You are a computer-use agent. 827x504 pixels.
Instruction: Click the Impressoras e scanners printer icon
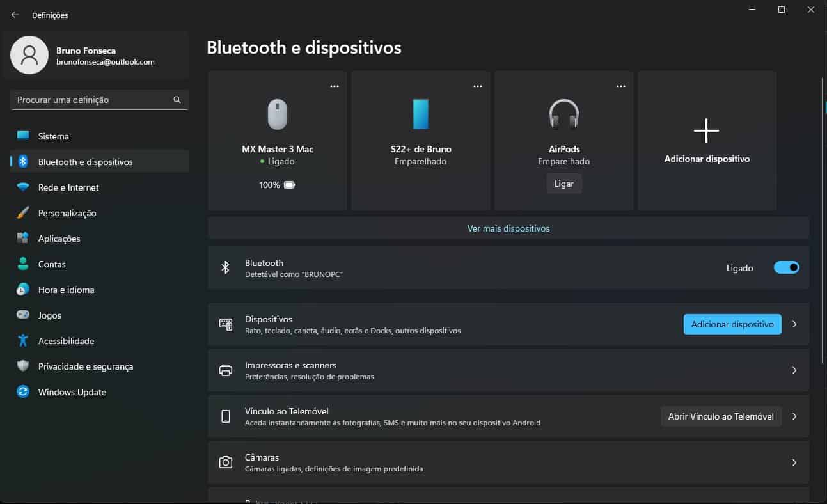(226, 370)
